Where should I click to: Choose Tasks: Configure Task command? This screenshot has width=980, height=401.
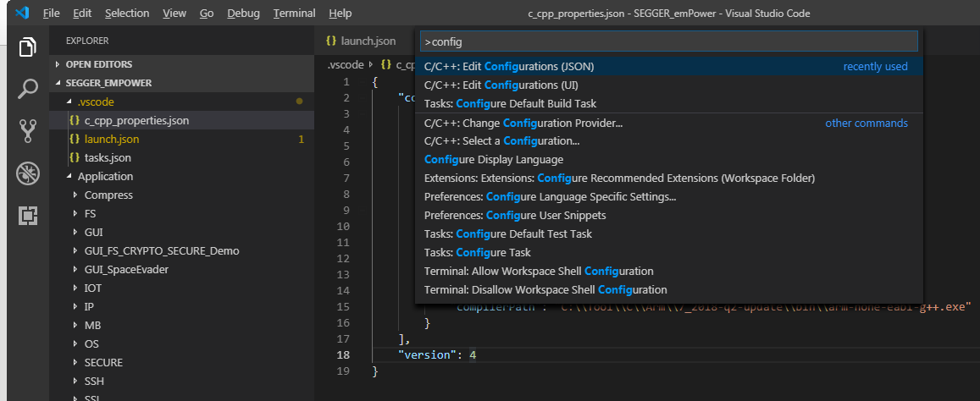(669, 253)
